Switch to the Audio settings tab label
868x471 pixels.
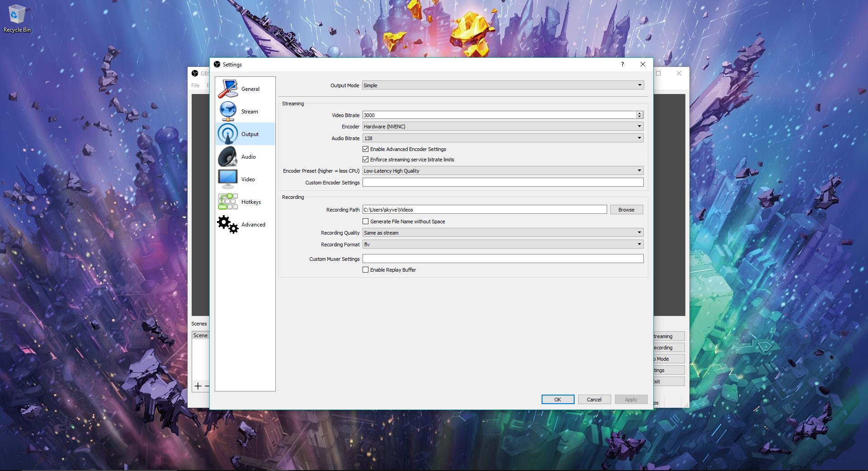pos(249,156)
